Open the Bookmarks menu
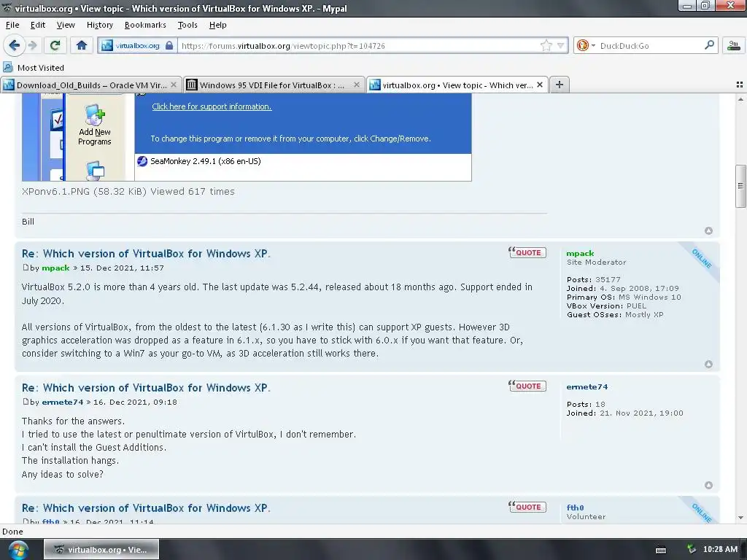This screenshot has width=747, height=560. tap(145, 25)
